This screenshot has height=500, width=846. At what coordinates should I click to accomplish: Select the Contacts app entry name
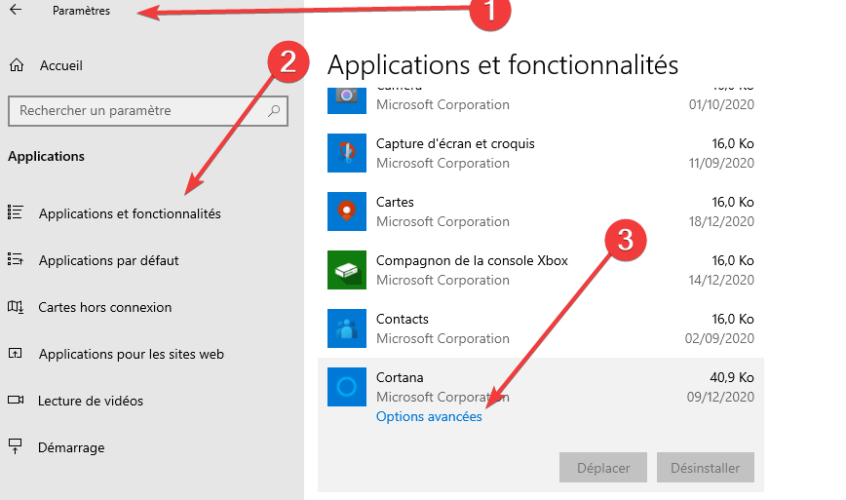click(402, 319)
